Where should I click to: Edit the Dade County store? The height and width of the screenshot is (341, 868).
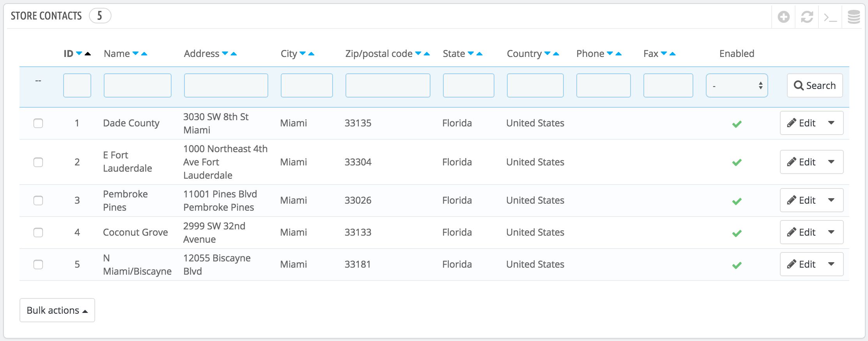pyautogui.click(x=801, y=123)
